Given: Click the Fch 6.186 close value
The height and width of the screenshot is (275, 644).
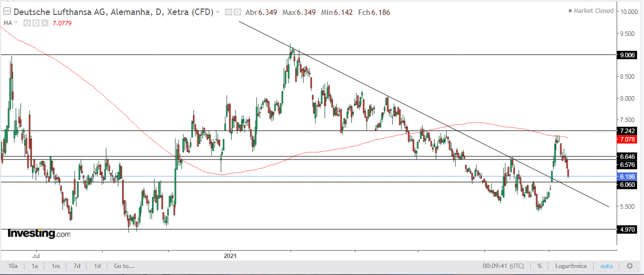Looking at the screenshot, I should tap(373, 12).
